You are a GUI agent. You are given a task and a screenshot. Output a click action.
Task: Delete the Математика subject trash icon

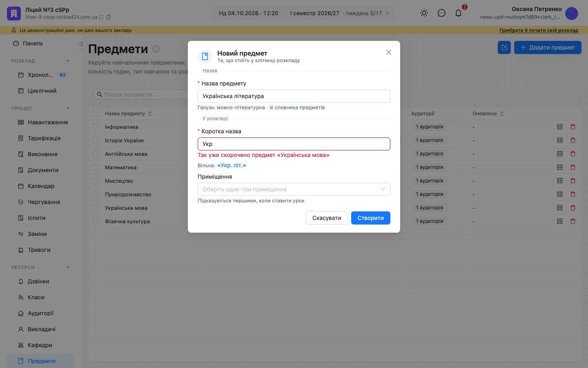(x=573, y=167)
